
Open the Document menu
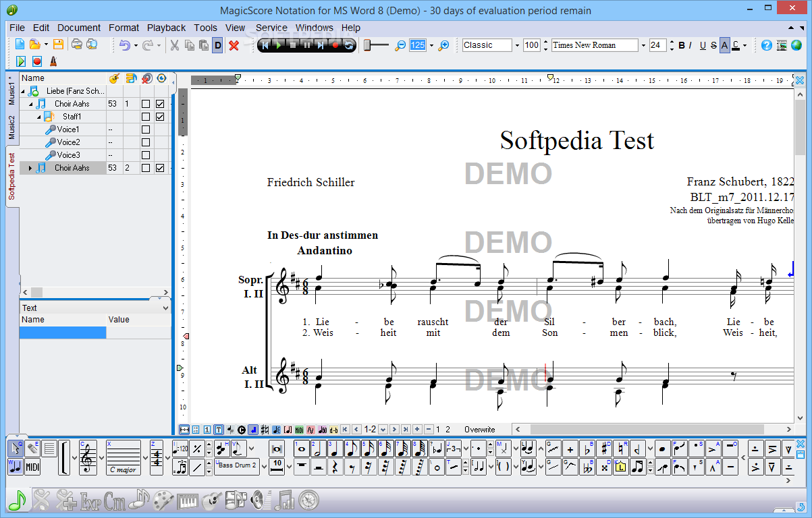(79, 28)
